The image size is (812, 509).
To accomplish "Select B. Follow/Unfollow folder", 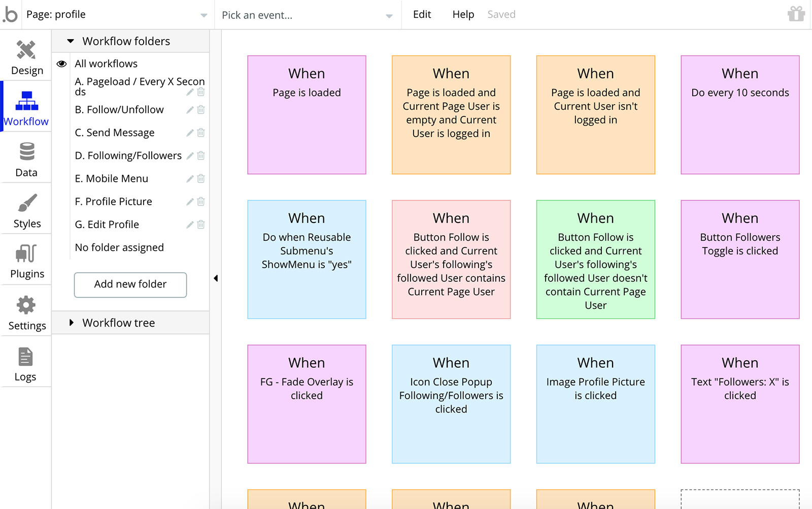I will point(119,110).
